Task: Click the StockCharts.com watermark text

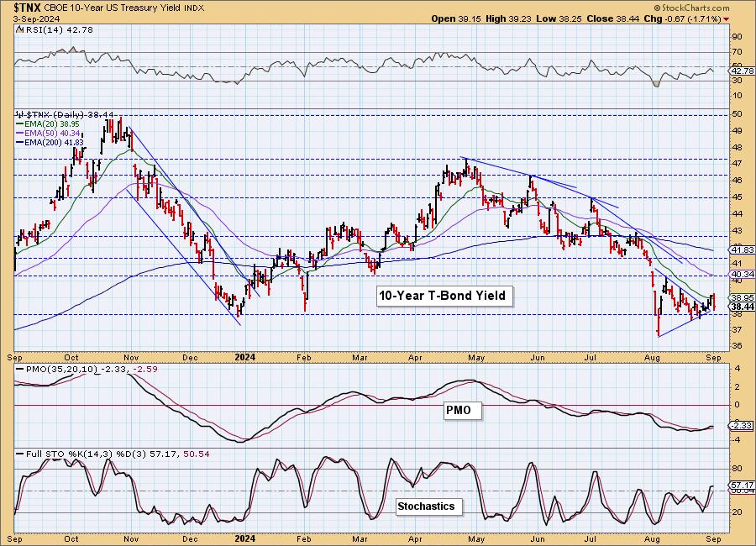Action: point(692,8)
